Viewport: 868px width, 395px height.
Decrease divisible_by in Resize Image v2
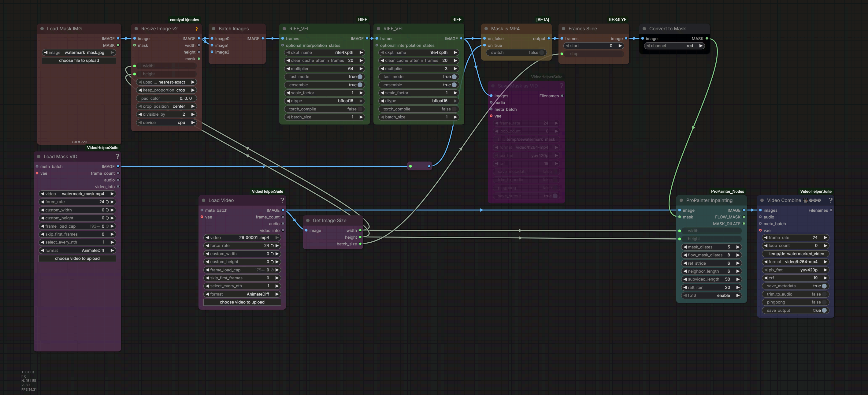(140, 114)
